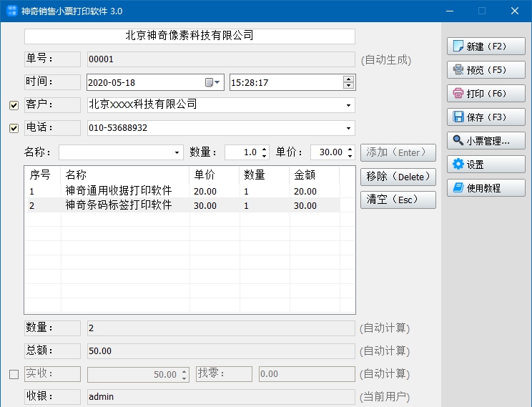Open receipt management (小票管理) magnifier icon

click(458, 141)
